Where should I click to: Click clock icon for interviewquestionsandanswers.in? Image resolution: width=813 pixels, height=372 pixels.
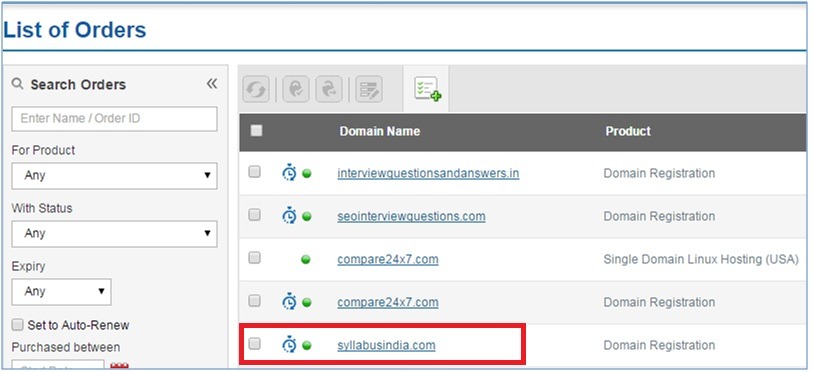tap(289, 172)
